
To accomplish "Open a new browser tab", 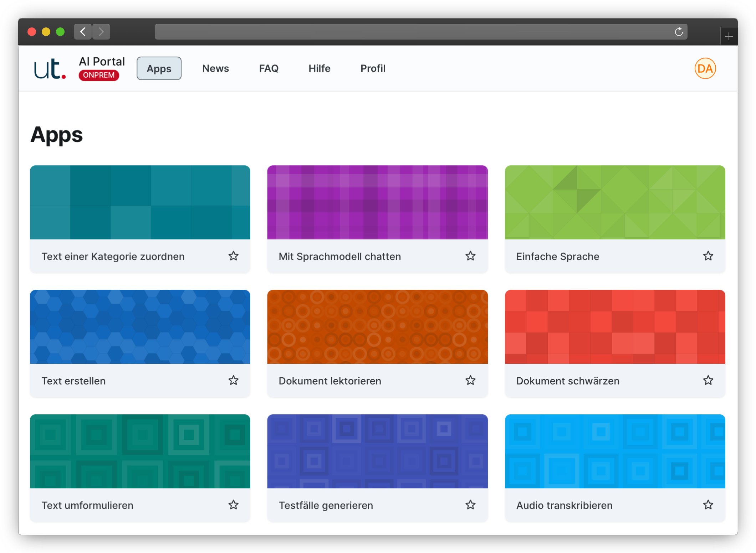I will [729, 36].
